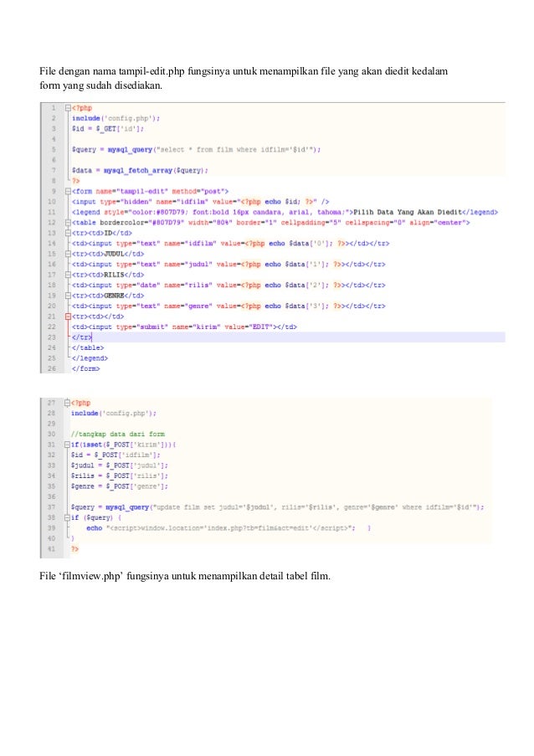Screen dimensions: 534x756
Task: Click the sentence about 'filmview.php' file
Action: pyautogui.click(x=185, y=576)
